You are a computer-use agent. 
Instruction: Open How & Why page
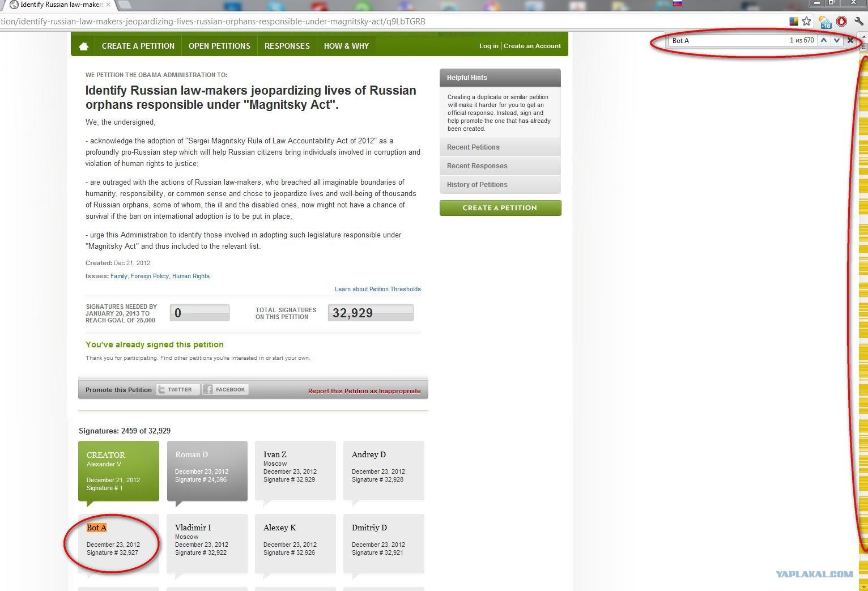point(346,46)
